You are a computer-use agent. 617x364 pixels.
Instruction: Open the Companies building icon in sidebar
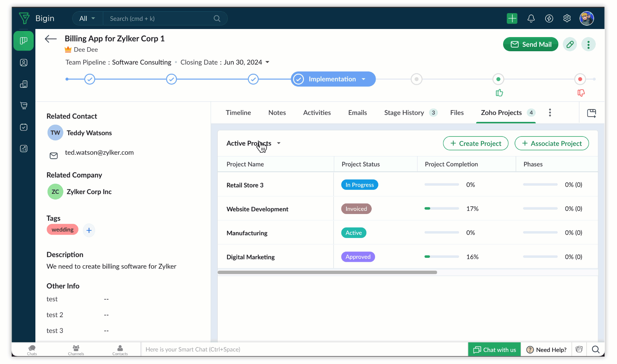coord(24,84)
